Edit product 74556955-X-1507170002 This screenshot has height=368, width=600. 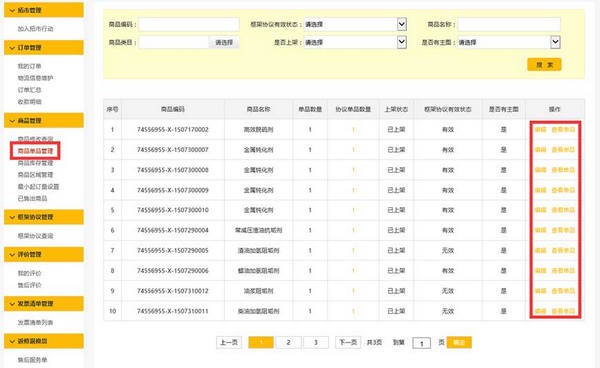coord(540,130)
